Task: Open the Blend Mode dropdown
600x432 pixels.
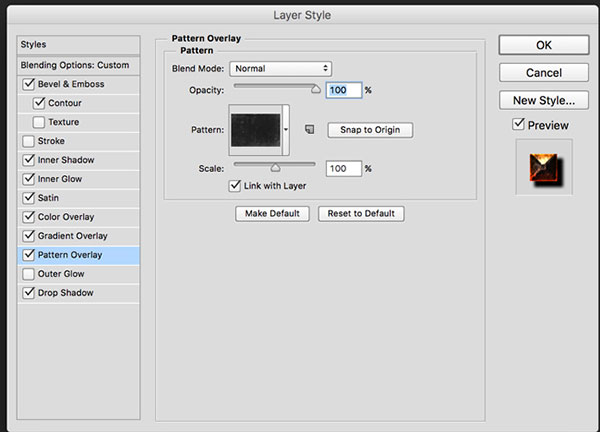Action: tap(280, 69)
